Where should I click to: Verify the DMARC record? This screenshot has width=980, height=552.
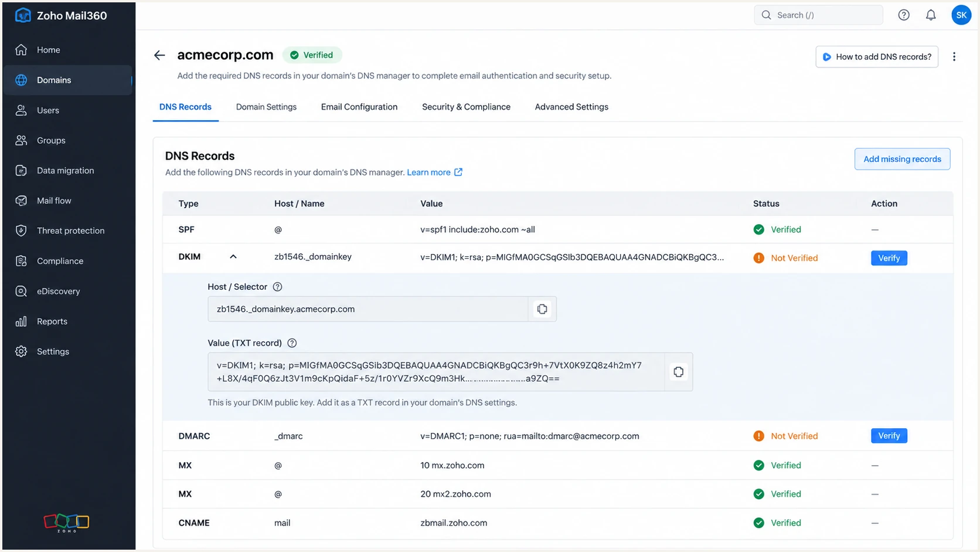point(889,436)
